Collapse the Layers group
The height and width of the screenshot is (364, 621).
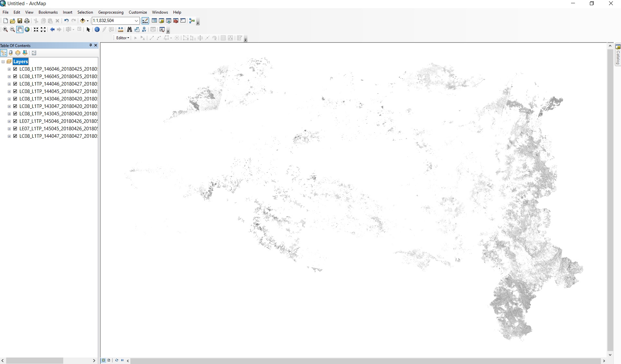pyautogui.click(x=3, y=61)
